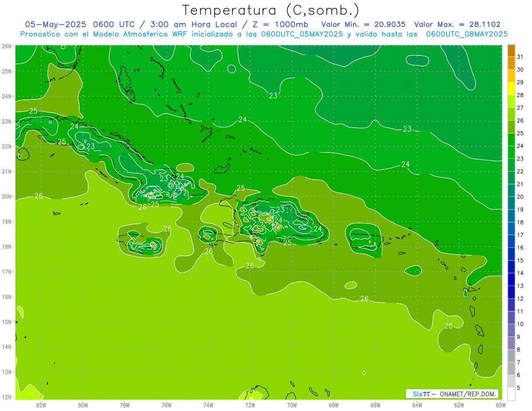Image resolution: width=532 pixels, height=411 pixels.
Task: Click the title "Temperatura (C,somb.)"
Action: pos(271,10)
